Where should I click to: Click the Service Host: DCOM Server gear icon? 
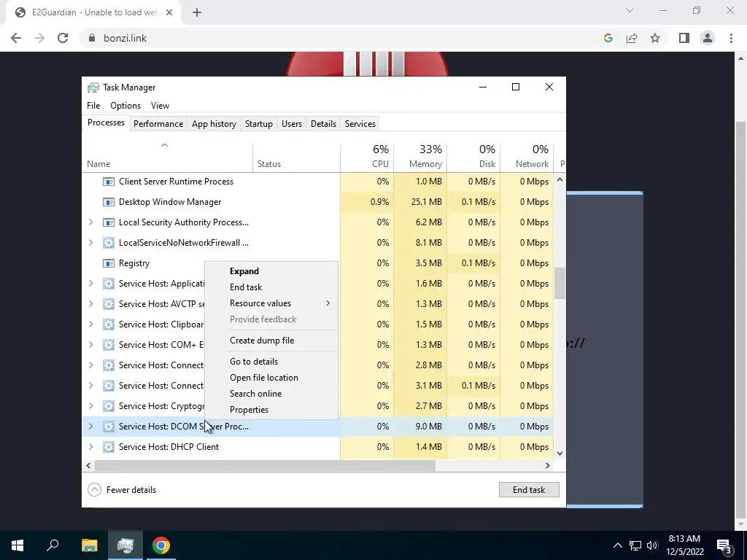tap(109, 426)
